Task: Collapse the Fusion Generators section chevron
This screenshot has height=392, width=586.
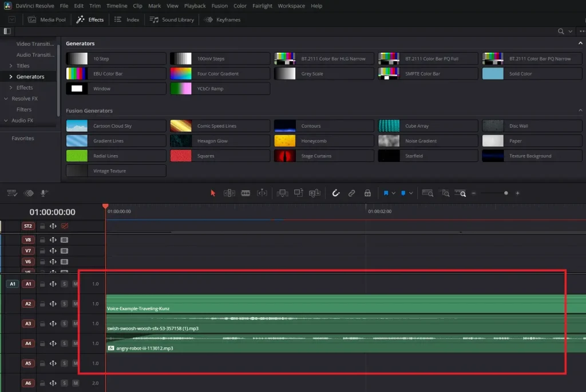Action: pyautogui.click(x=580, y=110)
